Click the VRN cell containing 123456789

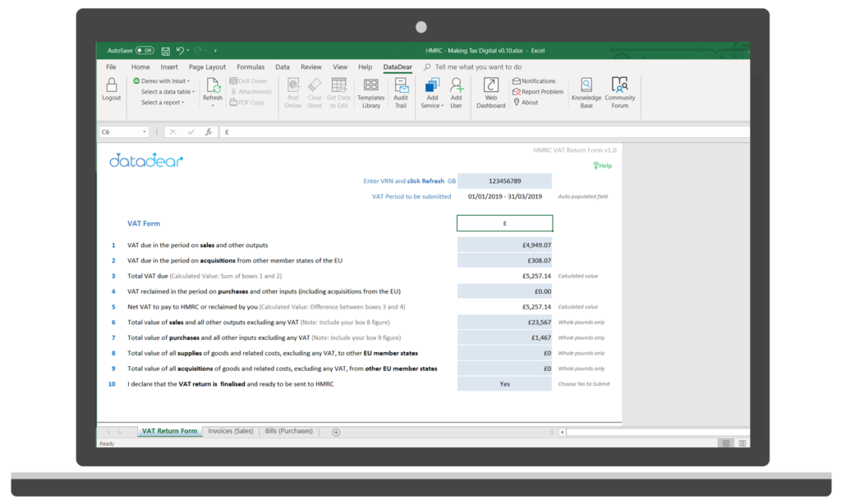(x=505, y=181)
